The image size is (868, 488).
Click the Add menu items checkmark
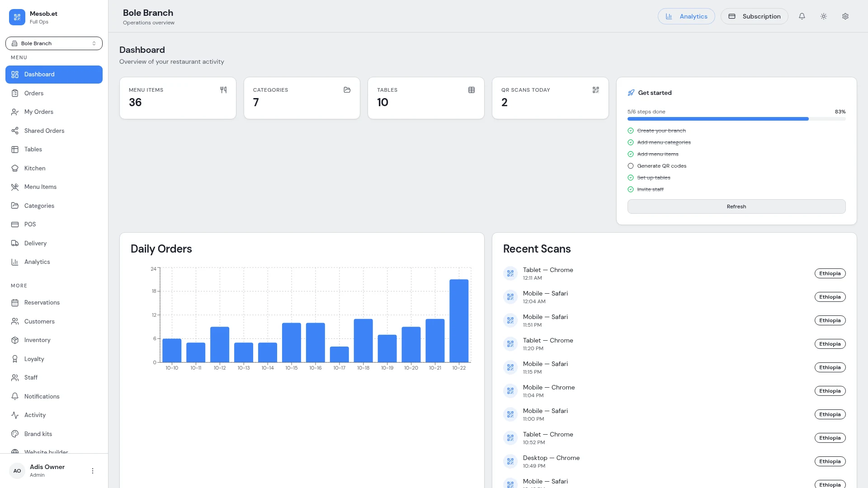click(630, 154)
